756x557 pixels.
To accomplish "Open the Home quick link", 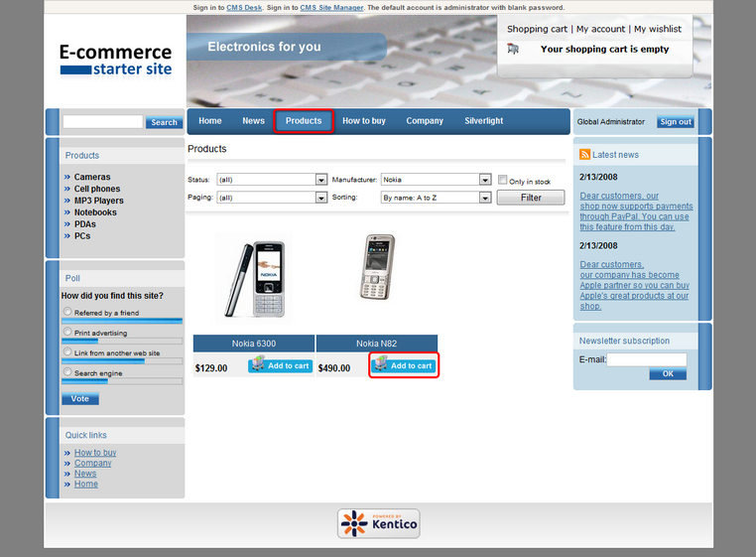I will (86, 484).
